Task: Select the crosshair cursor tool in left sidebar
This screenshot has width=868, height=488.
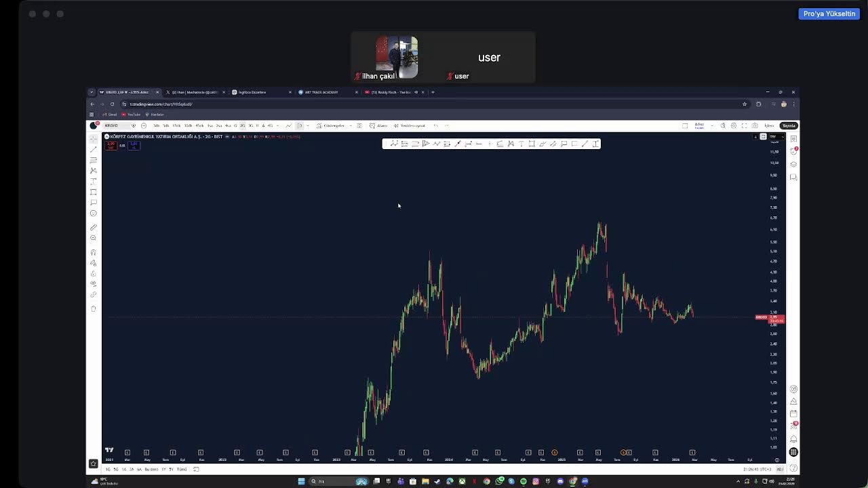Action: pos(94,138)
